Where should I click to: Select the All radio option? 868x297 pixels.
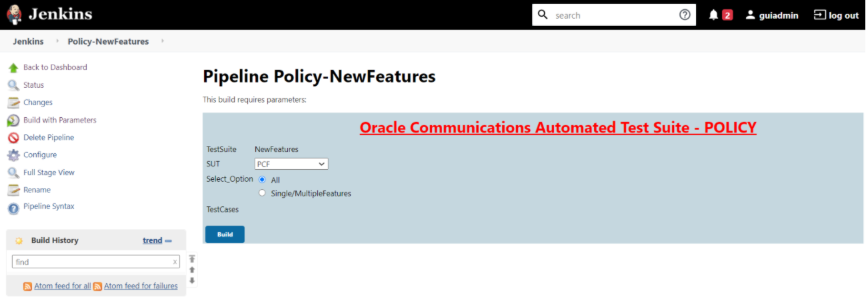pyautogui.click(x=262, y=180)
